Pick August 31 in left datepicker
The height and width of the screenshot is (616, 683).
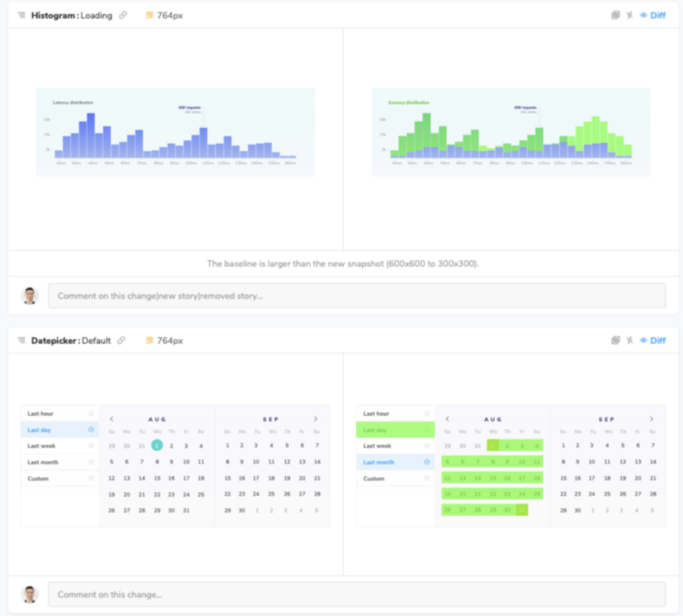[x=186, y=510]
